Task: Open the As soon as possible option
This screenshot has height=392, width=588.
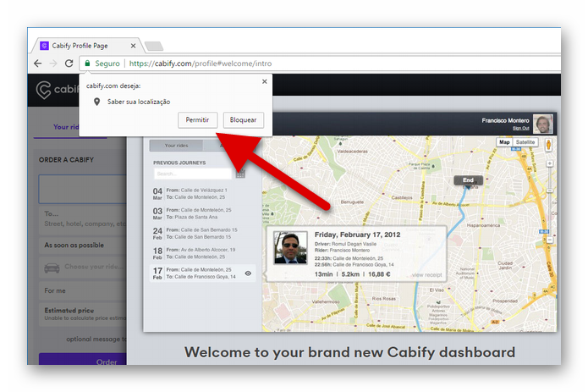Action: (83, 245)
